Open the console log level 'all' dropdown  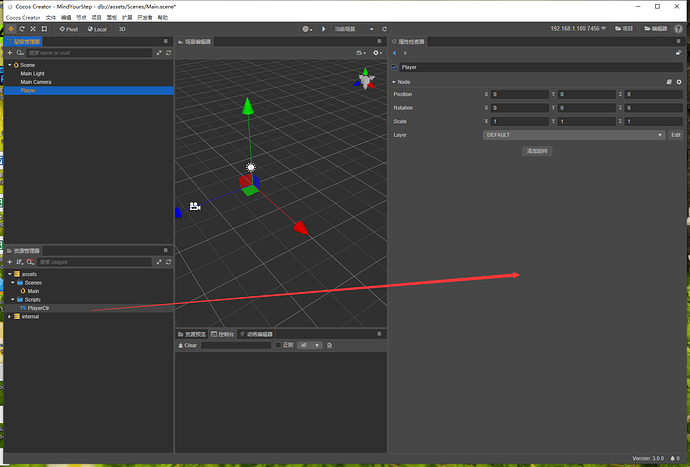click(x=310, y=346)
